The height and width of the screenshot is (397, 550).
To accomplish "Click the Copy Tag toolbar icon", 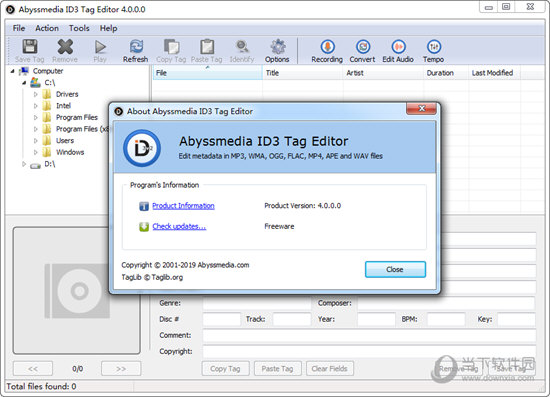I will pos(172,47).
